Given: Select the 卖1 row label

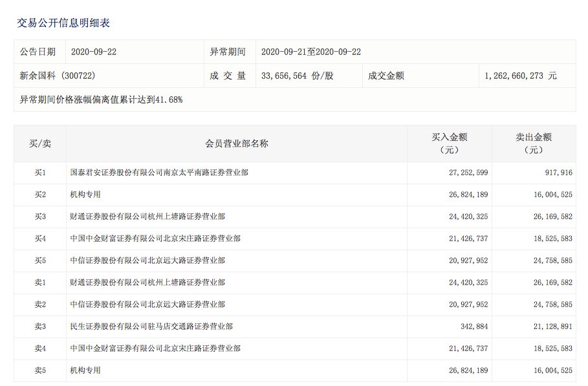Looking at the screenshot, I should (40, 283).
